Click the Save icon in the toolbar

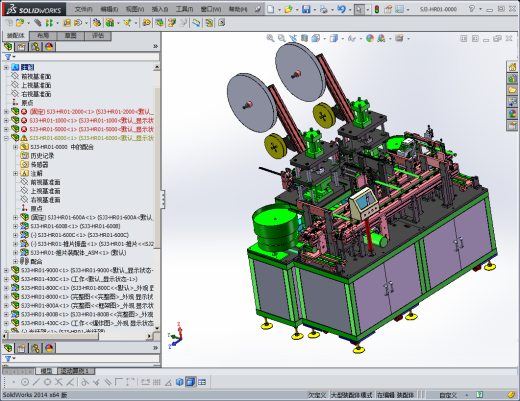306,9
